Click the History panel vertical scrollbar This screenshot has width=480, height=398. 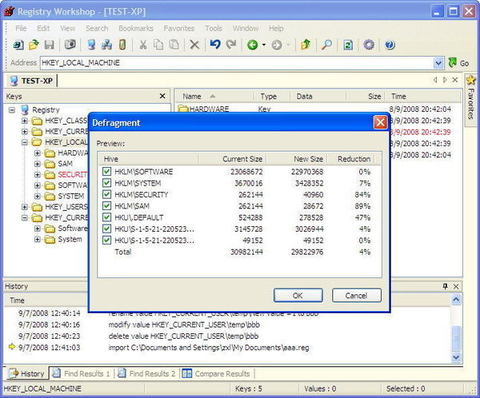456,328
